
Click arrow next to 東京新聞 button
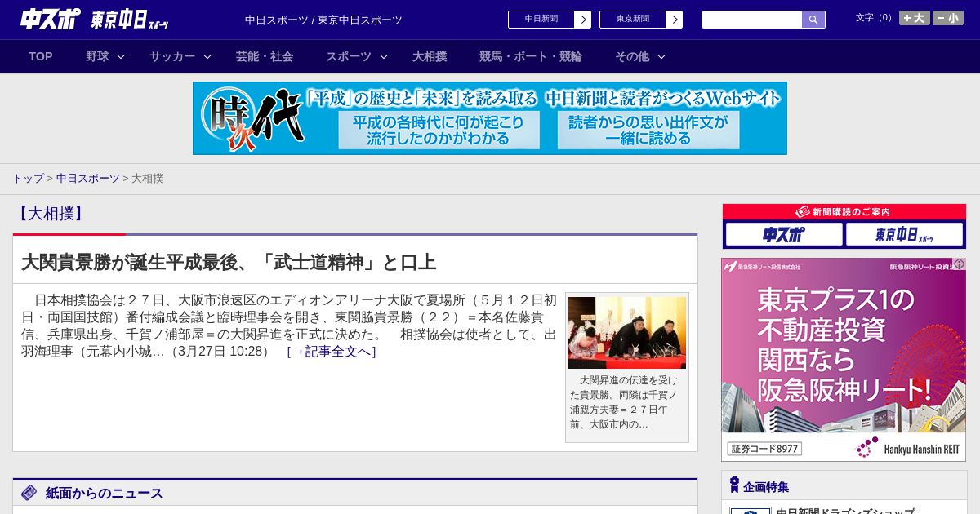pyautogui.click(x=674, y=20)
